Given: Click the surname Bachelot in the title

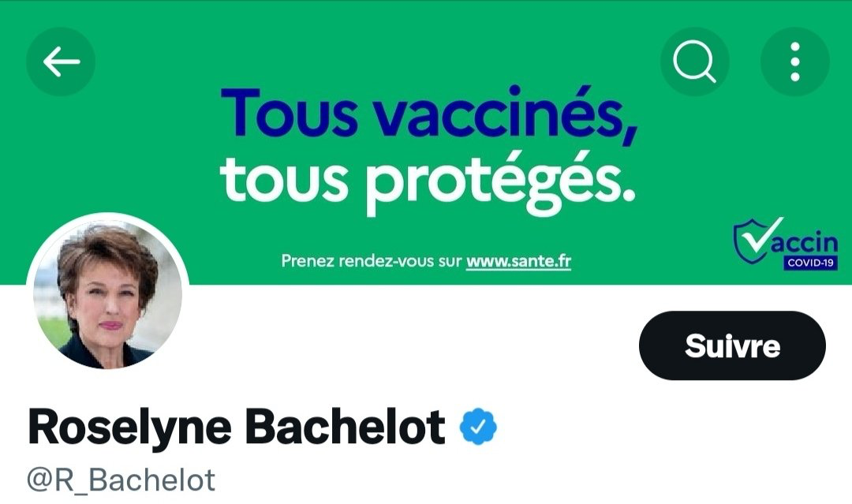Looking at the screenshot, I should (346, 427).
